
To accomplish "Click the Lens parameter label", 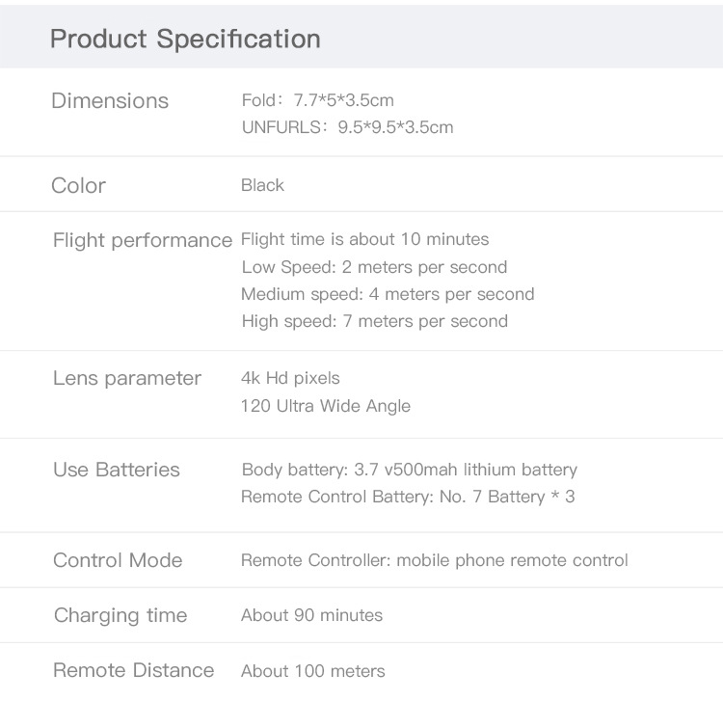I will coord(127,378).
